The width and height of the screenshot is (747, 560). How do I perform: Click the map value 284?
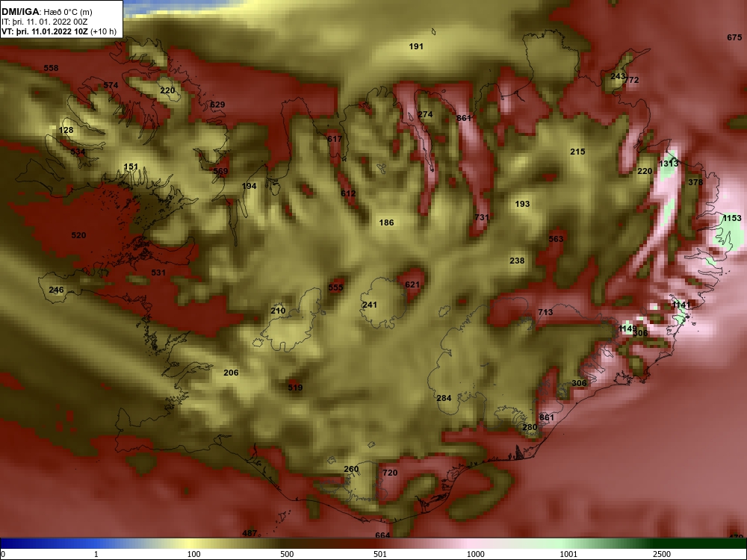pyautogui.click(x=444, y=398)
